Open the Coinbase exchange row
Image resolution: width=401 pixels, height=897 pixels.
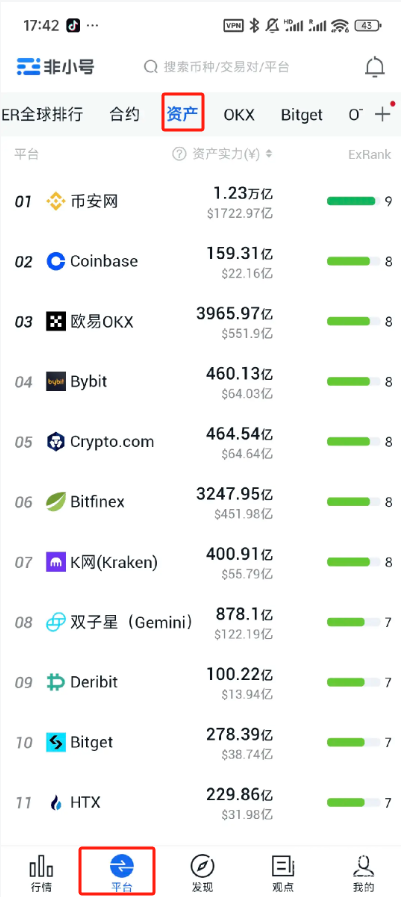(200, 262)
